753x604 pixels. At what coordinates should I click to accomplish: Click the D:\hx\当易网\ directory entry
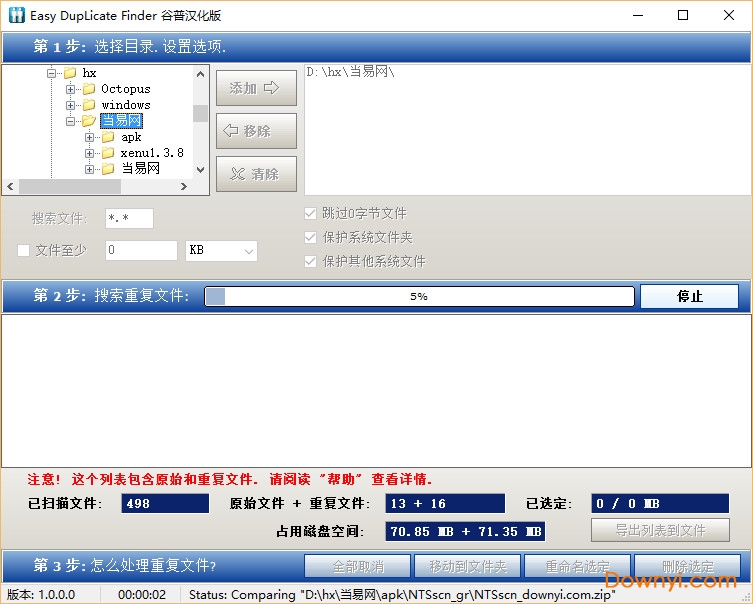(350, 72)
